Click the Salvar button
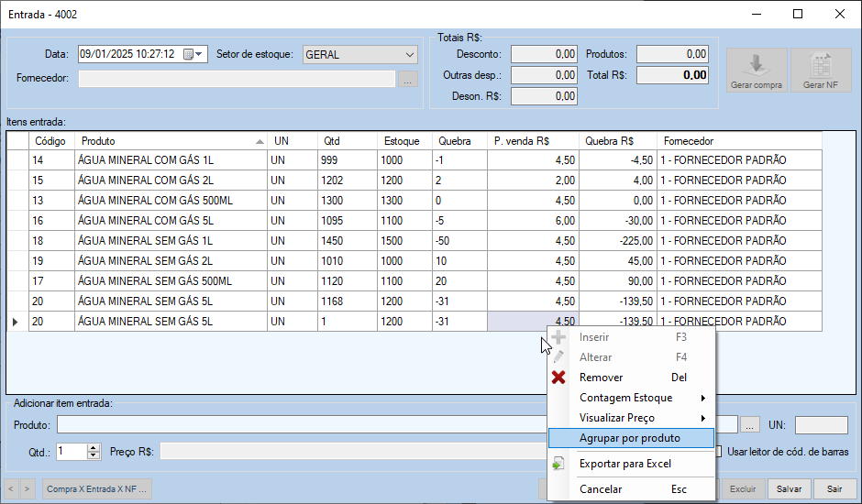 click(x=790, y=489)
